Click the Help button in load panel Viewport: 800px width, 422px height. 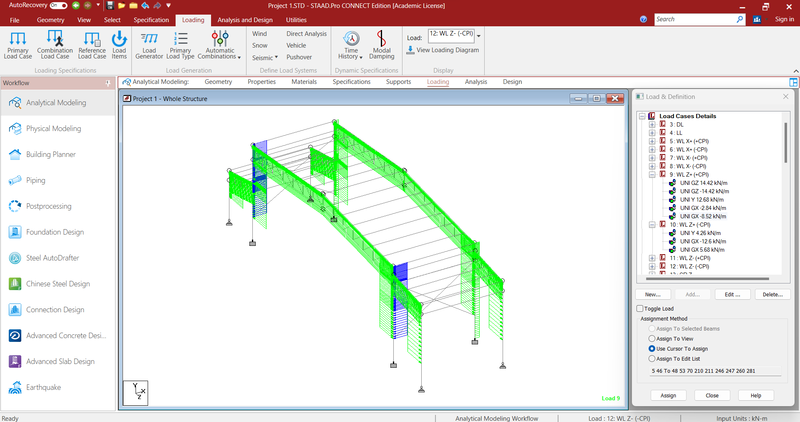click(756, 395)
